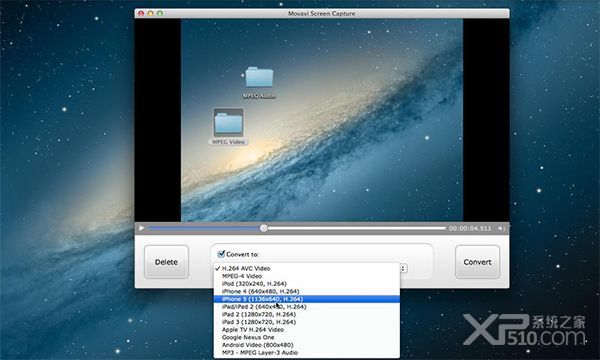Viewport: 600px width, 360px height.
Task: Select iPhone 5 (1136x640, H.264) option
Action: tap(307, 299)
